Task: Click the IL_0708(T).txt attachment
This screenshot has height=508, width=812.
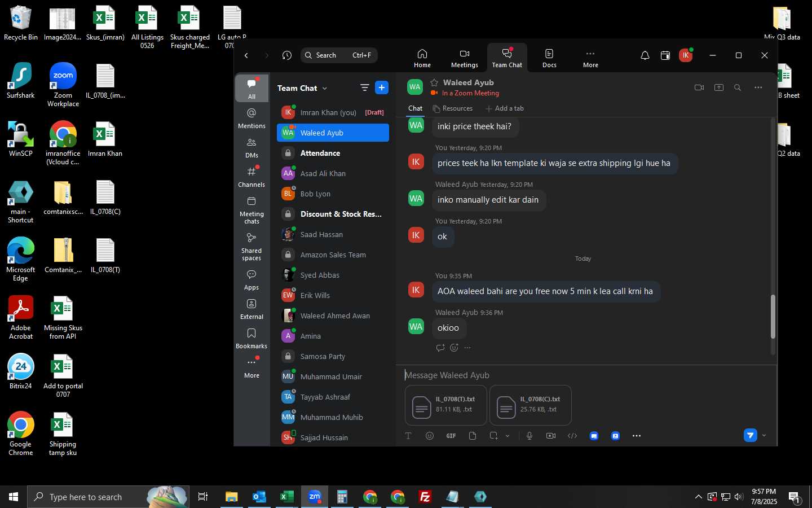Action: pyautogui.click(x=445, y=405)
